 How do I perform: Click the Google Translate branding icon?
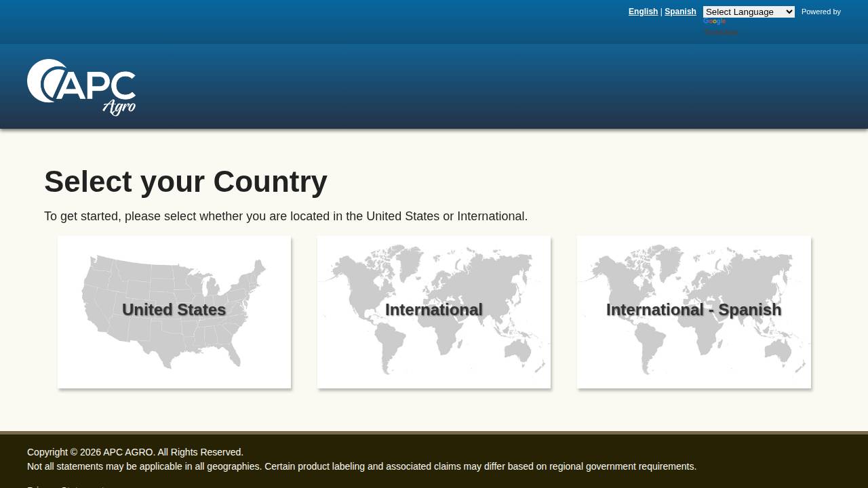(x=714, y=21)
